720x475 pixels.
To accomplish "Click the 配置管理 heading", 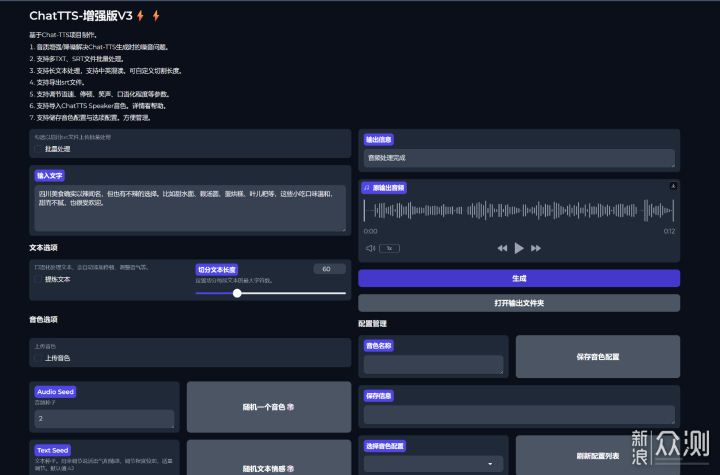I will click(372, 324).
